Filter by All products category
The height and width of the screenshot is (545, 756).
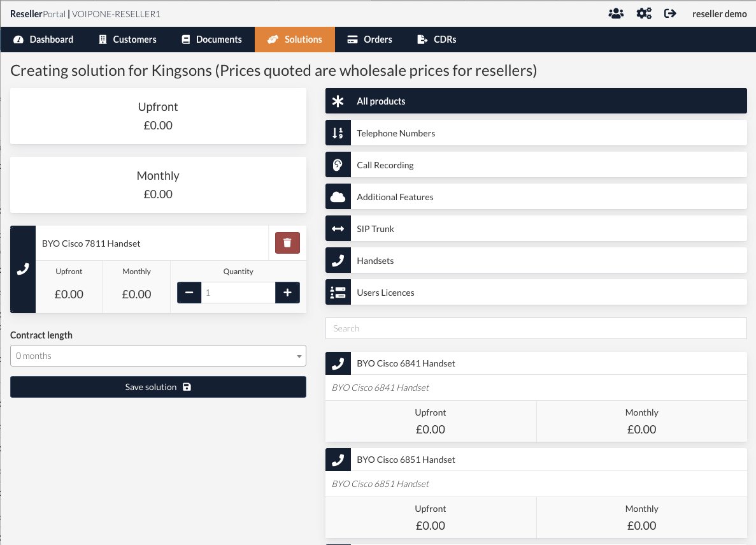536,101
